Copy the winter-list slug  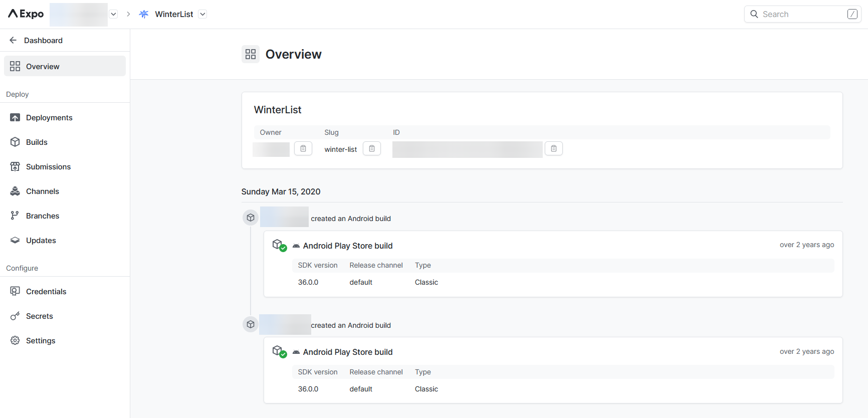(x=372, y=149)
